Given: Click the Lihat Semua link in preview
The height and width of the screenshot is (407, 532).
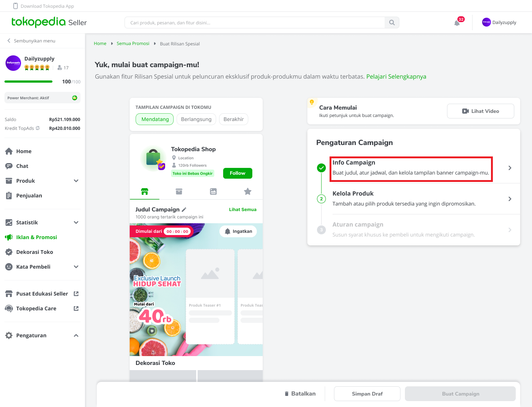Looking at the screenshot, I should coord(243,210).
